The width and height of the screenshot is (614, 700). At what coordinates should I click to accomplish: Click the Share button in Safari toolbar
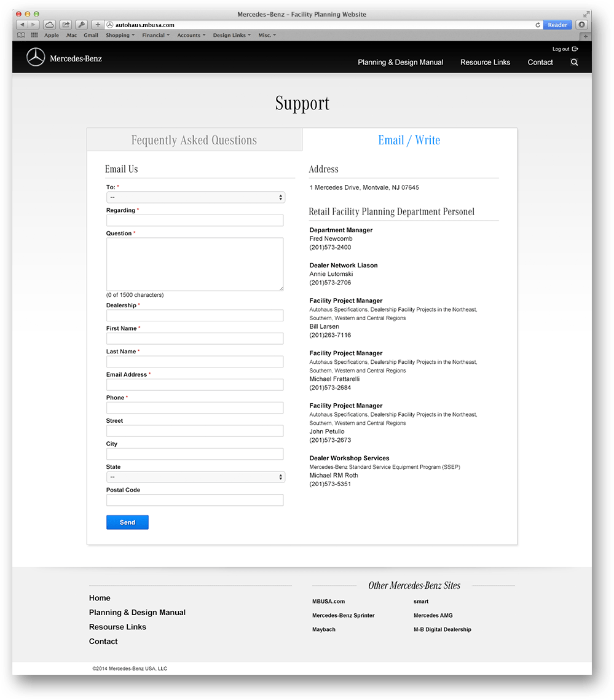coord(66,25)
